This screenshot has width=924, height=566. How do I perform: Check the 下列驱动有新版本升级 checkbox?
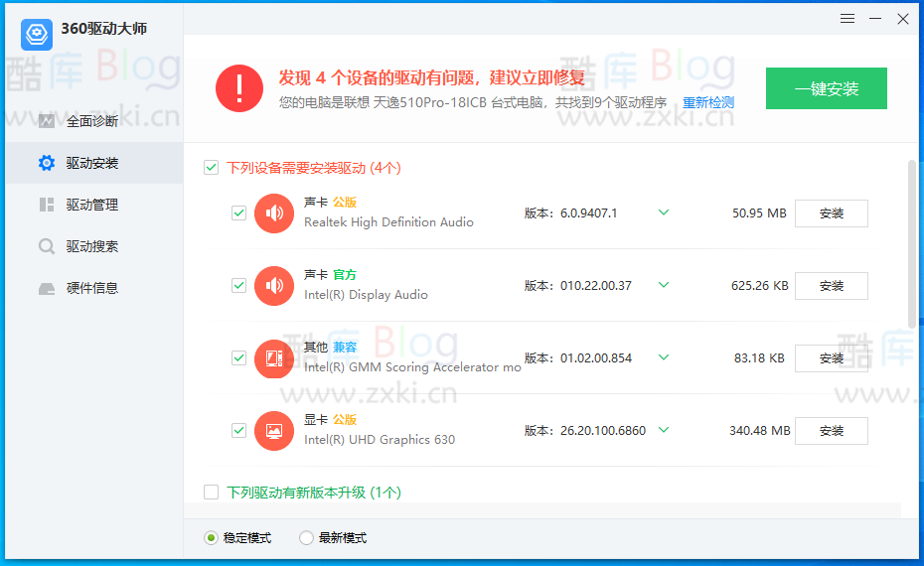pyautogui.click(x=211, y=492)
